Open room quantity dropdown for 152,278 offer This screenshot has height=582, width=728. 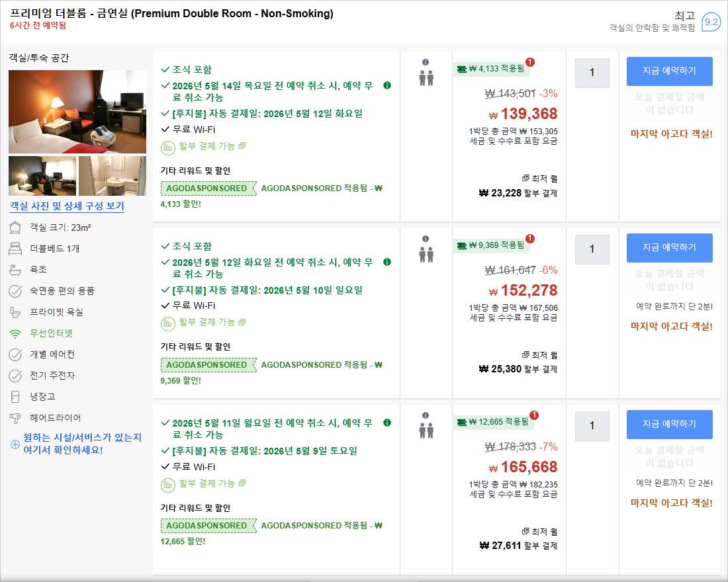coord(592,249)
